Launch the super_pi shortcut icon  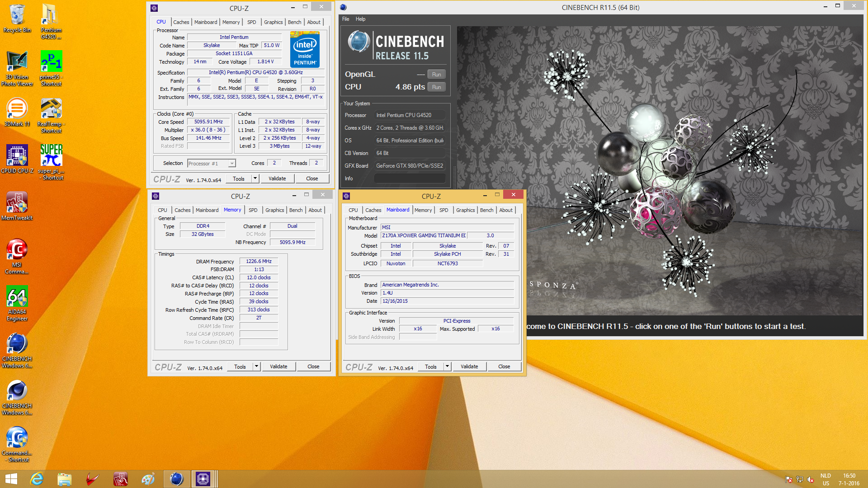click(x=51, y=162)
